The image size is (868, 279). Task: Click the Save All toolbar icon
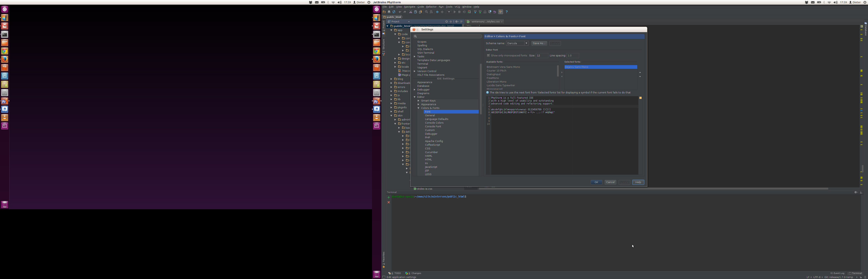click(x=389, y=12)
